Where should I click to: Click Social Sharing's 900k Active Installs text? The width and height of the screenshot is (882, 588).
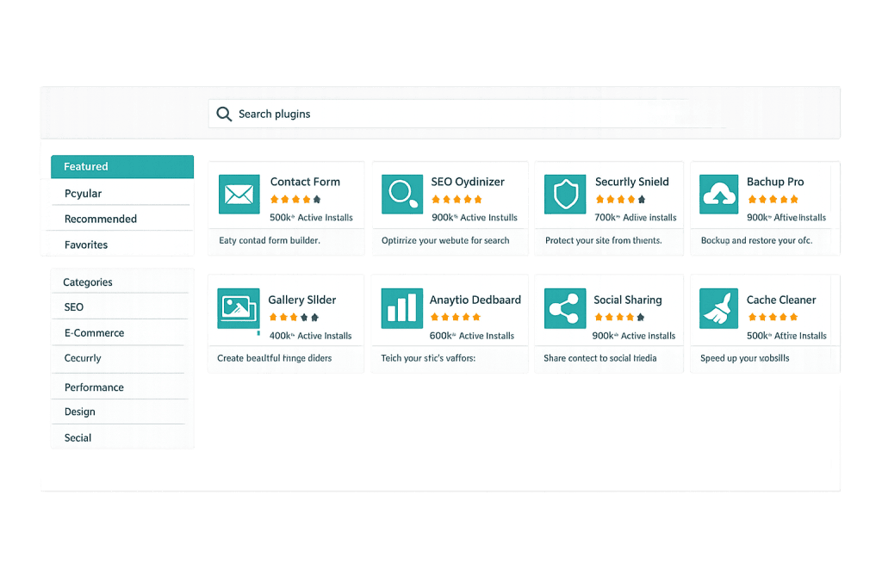[x=633, y=336]
